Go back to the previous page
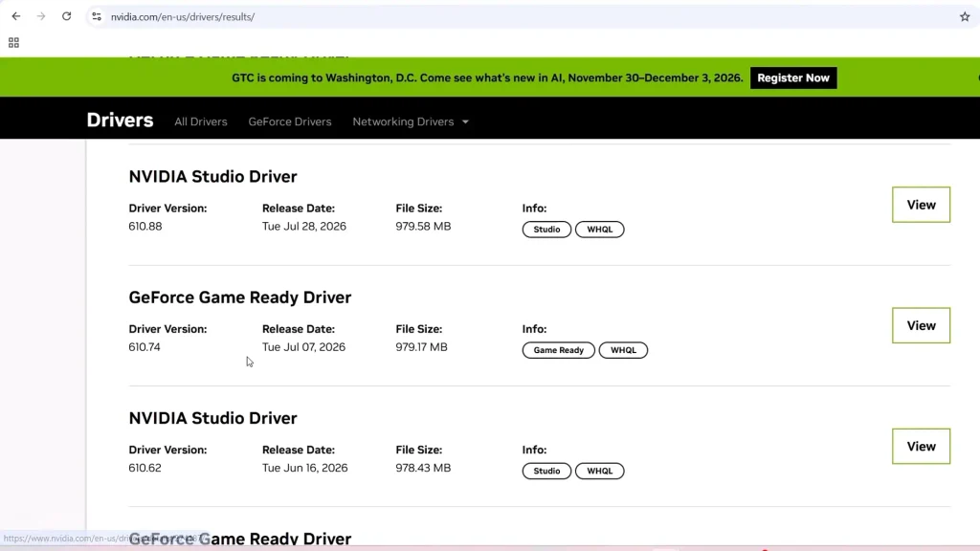This screenshot has height=551, width=980. click(x=16, y=17)
